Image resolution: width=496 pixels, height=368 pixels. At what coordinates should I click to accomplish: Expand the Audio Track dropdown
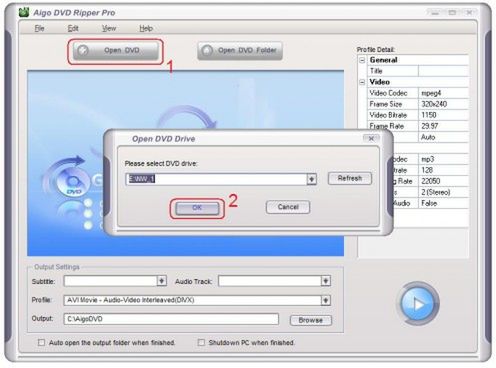click(326, 281)
